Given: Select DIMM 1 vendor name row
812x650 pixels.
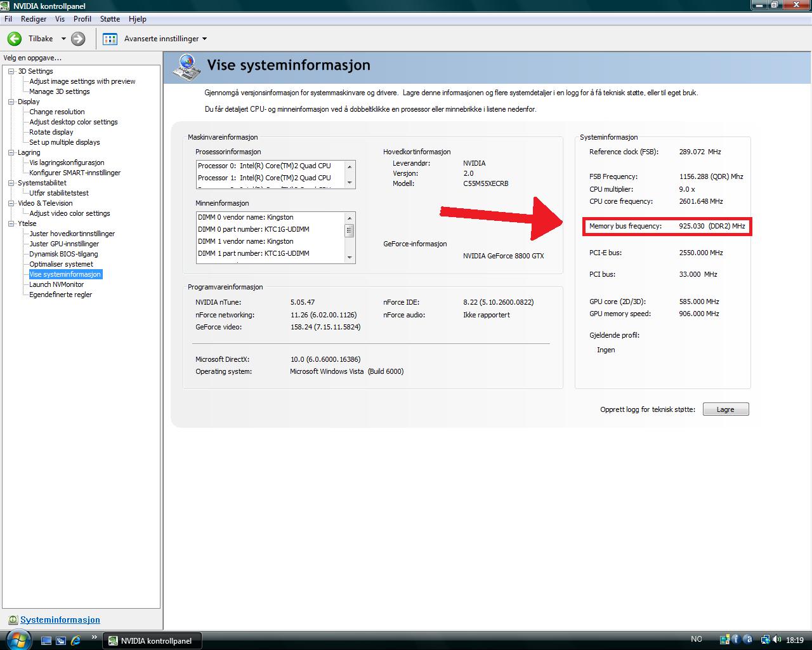Looking at the screenshot, I should tap(271, 241).
